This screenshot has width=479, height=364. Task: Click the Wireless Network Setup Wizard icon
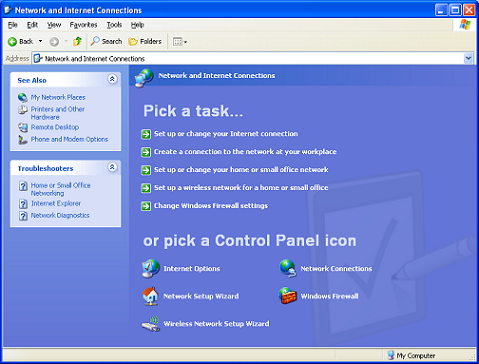pyautogui.click(x=151, y=324)
